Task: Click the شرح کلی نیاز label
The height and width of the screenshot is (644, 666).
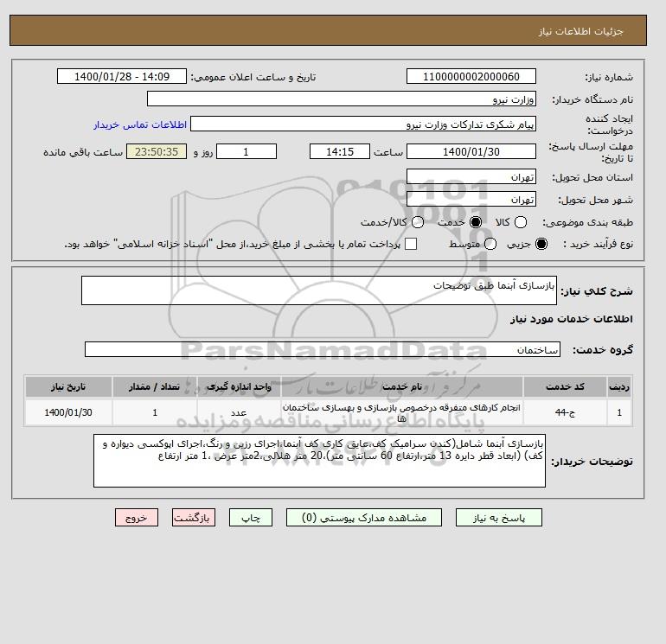Action: pos(597,291)
